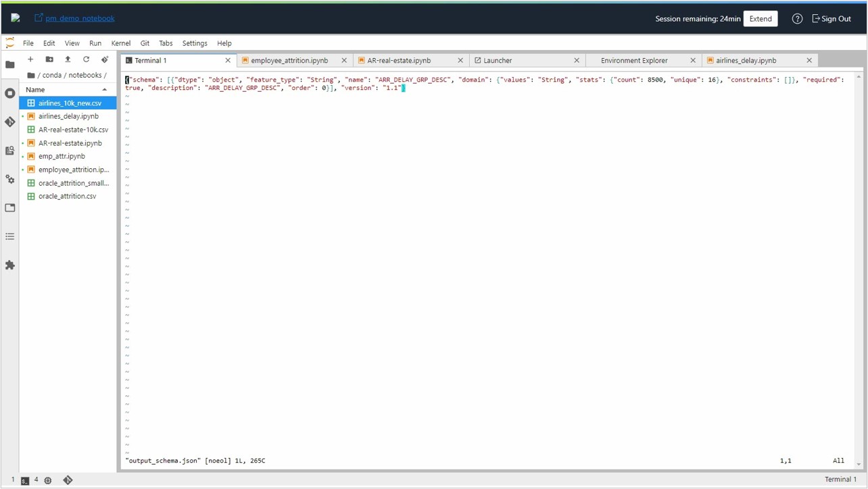868x489 pixels.
Task: Select airlines_delay.ipynb in file list
Action: tap(68, 116)
